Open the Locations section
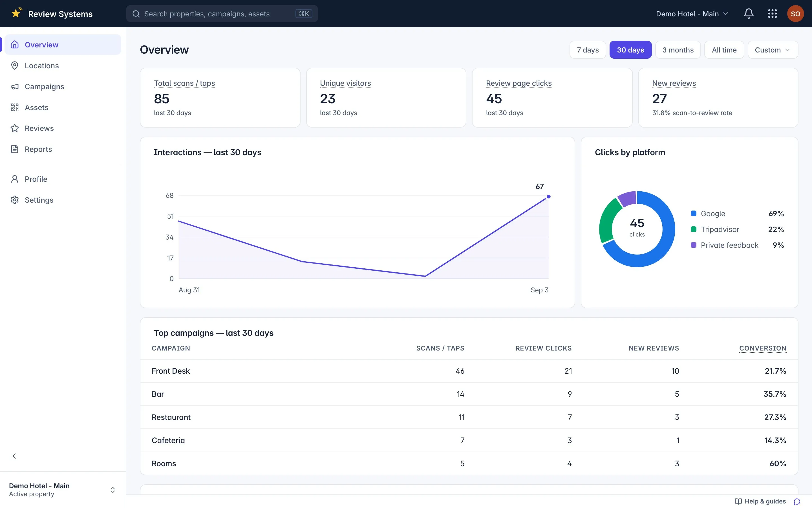812x508 pixels. [x=63, y=65]
